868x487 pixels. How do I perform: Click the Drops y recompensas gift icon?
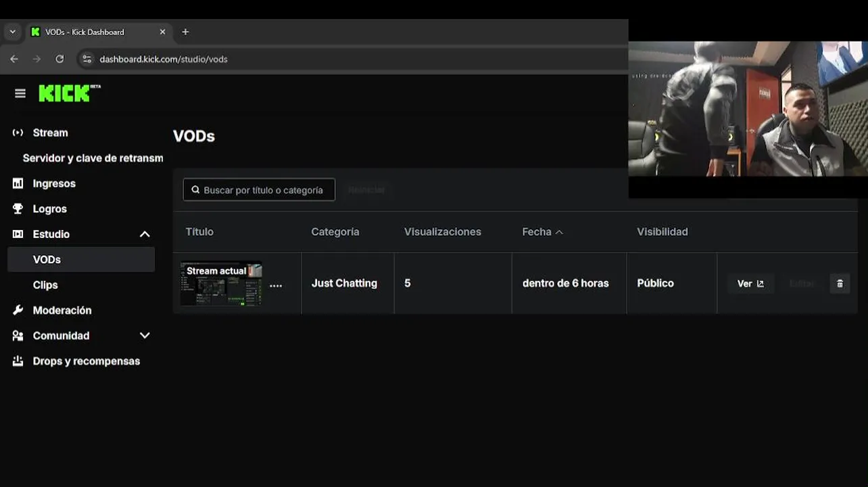(18, 361)
